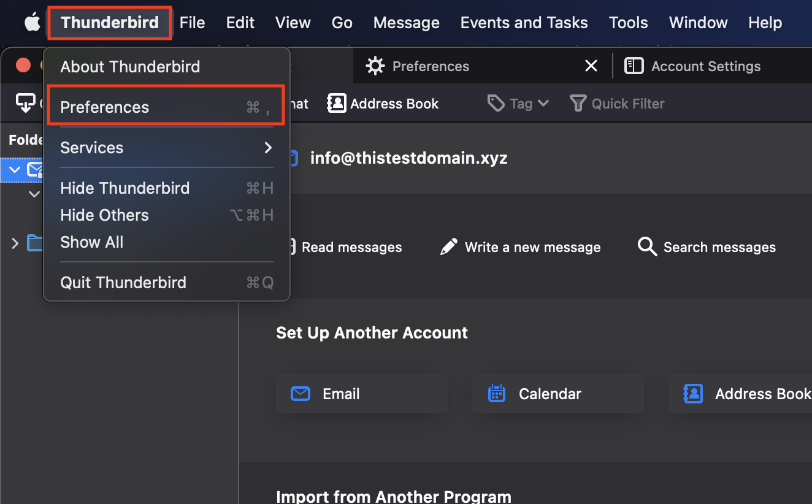The image size is (812, 504).
Task: Open the Thunderbird application menu
Action: tap(110, 23)
